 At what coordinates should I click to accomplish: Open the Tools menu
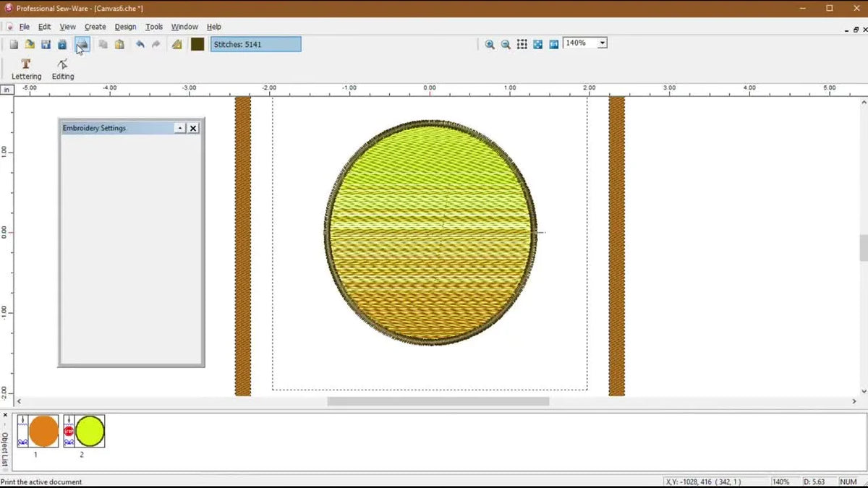[x=154, y=27]
